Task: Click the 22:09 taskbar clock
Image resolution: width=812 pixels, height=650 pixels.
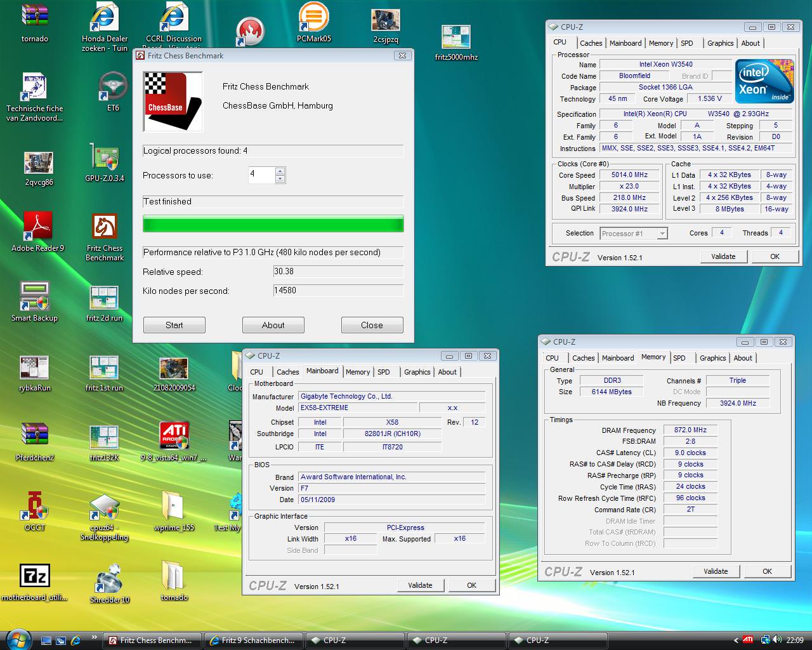Action: point(795,640)
